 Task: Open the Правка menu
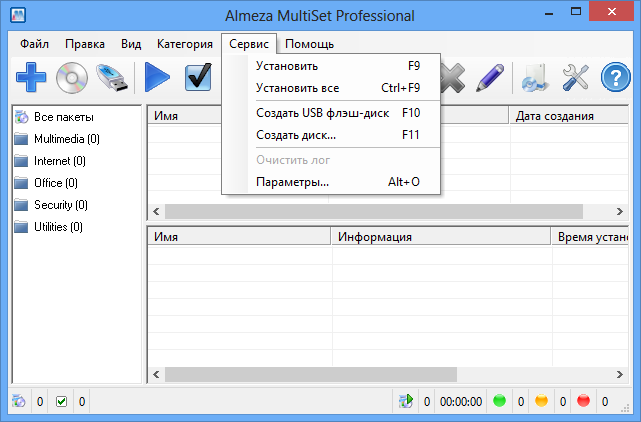pyautogui.click(x=85, y=44)
